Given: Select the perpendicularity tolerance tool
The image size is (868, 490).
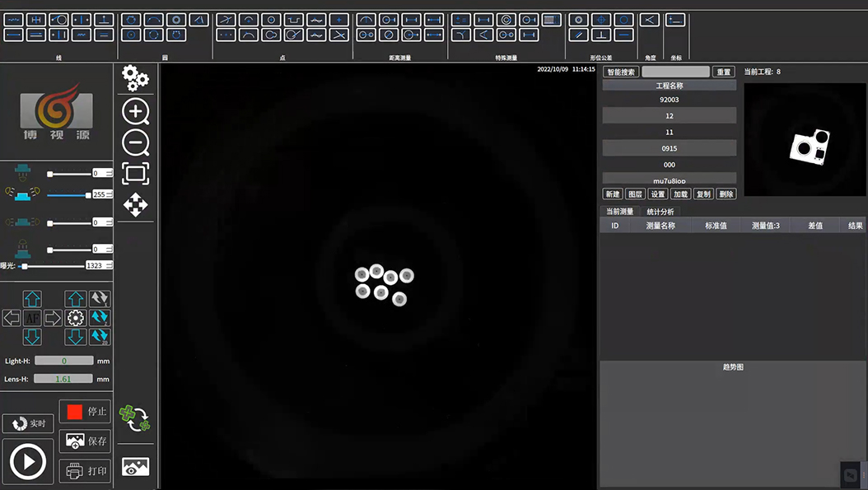Looking at the screenshot, I should coord(601,35).
